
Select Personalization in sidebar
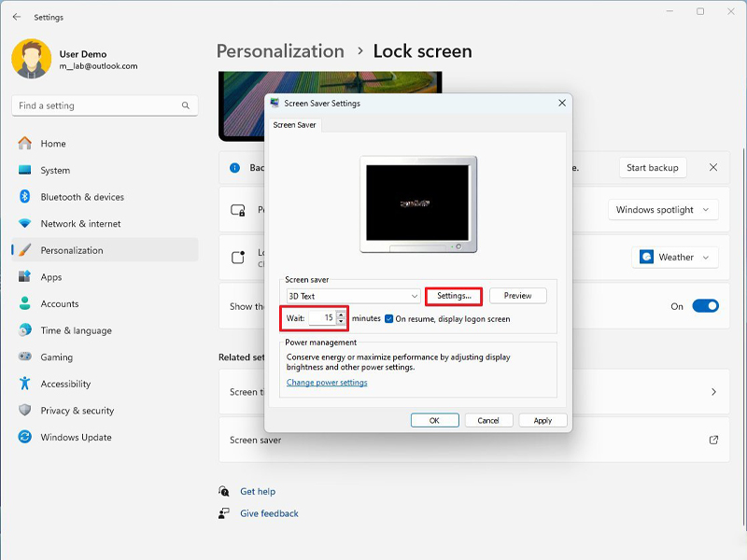tap(105, 250)
